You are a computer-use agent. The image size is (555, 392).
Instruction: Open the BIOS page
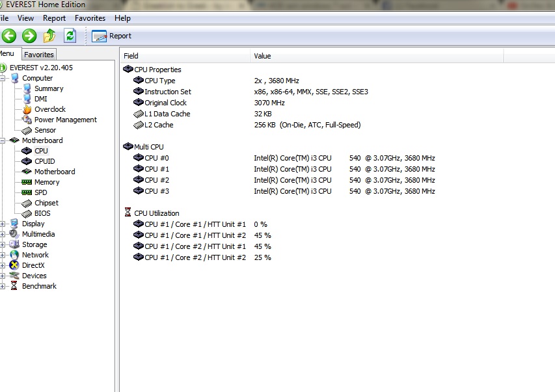(x=42, y=213)
